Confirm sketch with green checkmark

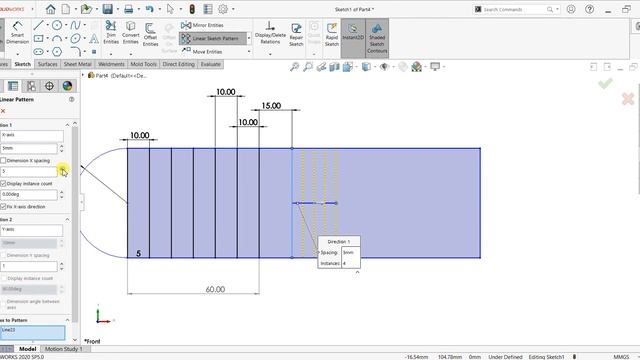tap(605, 84)
